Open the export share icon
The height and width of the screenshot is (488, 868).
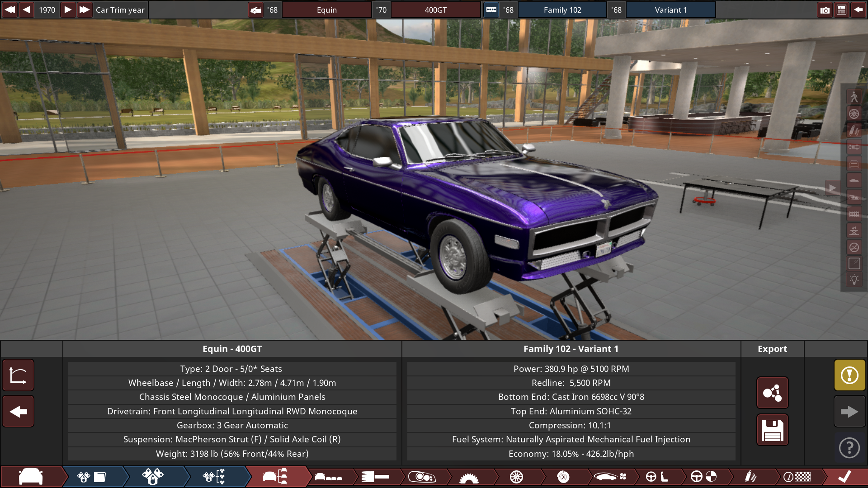click(772, 393)
